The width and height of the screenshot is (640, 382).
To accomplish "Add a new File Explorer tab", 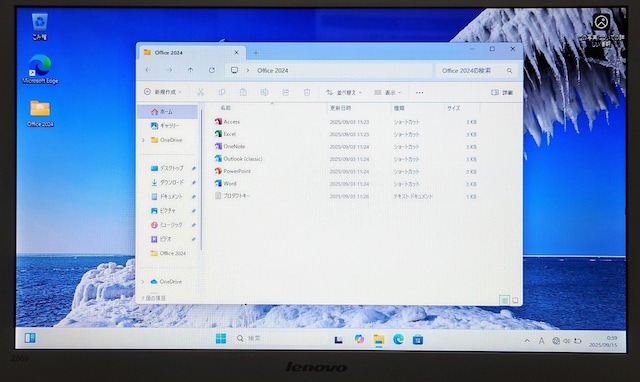I will click(x=256, y=53).
